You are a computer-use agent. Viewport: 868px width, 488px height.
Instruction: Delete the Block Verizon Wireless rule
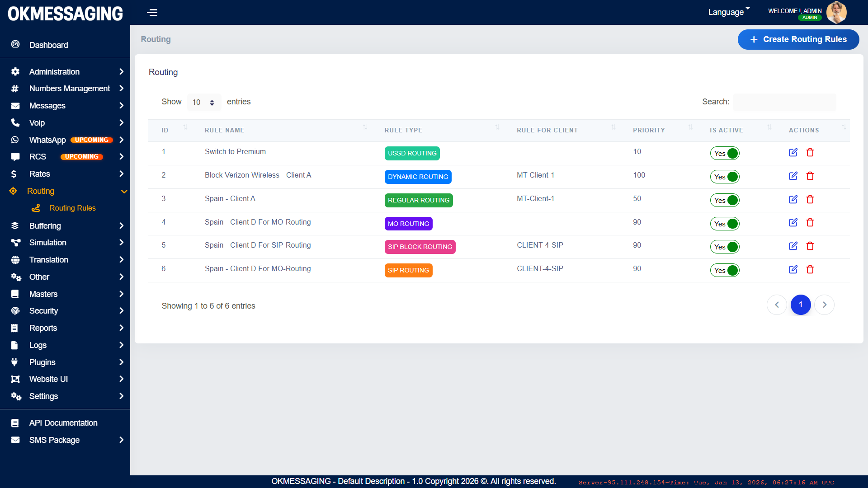(x=810, y=176)
